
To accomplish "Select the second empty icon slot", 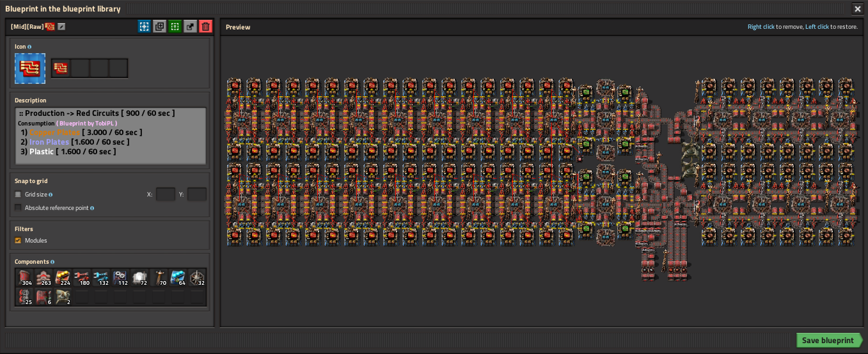I will point(99,68).
